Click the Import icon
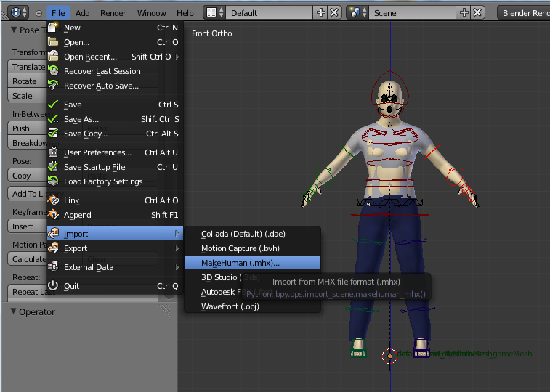The width and height of the screenshot is (550, 392). pyautogui.click(x=53, y=233)
